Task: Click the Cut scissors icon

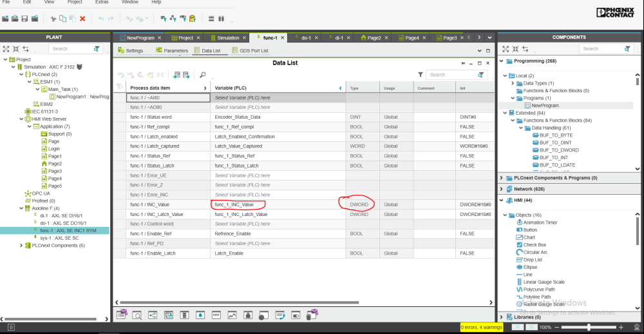Action: point(53,19)
